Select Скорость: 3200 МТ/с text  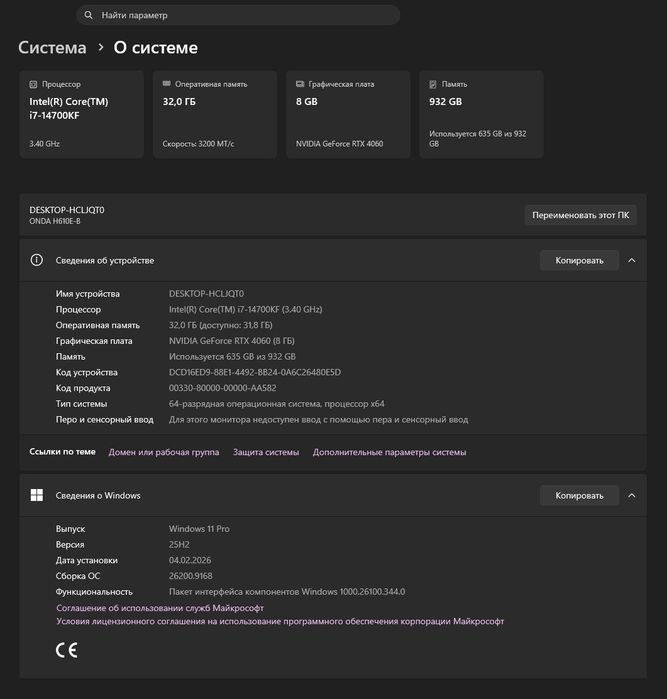[x=198, y=144]
